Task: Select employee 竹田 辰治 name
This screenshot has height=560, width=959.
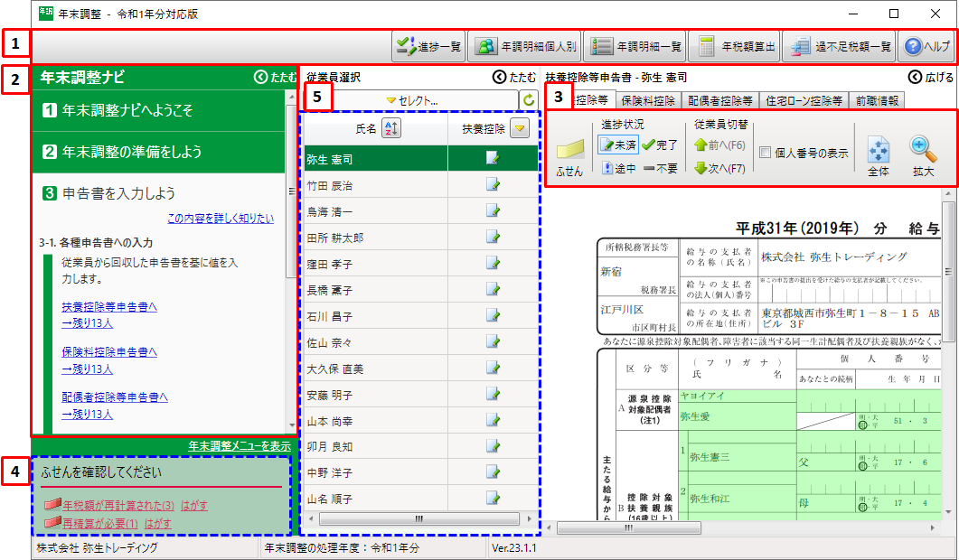Action: (330, 186)
